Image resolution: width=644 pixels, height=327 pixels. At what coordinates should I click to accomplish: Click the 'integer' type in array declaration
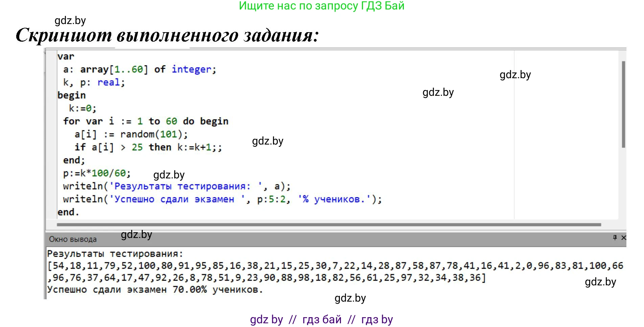click(x=191, y=69)
